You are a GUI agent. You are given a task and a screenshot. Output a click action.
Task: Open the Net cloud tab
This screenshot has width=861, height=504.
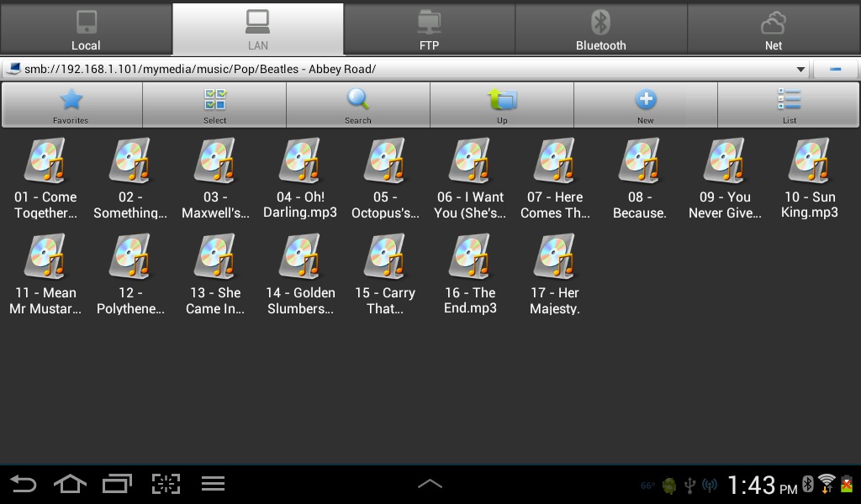[x=774, y=29]
